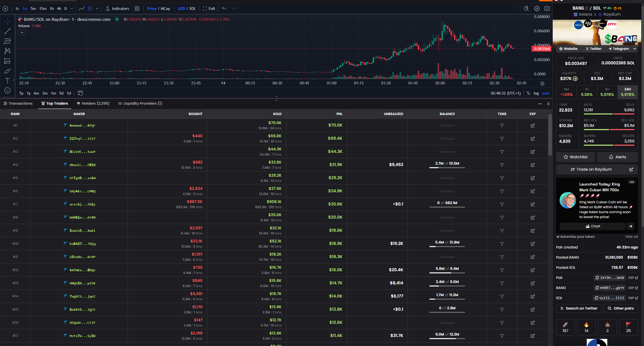Maximize the table panel with double chevron
This screenshot has height=346, width=644.
(x=548, y=104)
